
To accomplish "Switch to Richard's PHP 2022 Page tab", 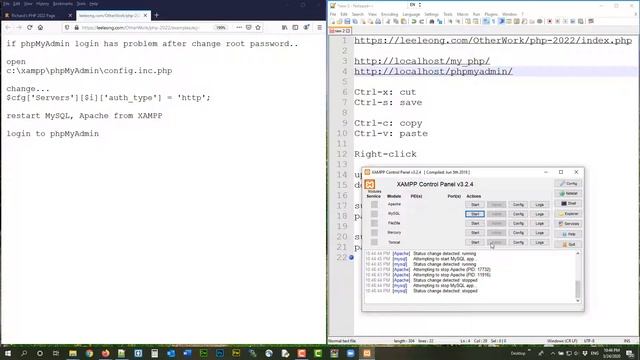I will point(38,15).
